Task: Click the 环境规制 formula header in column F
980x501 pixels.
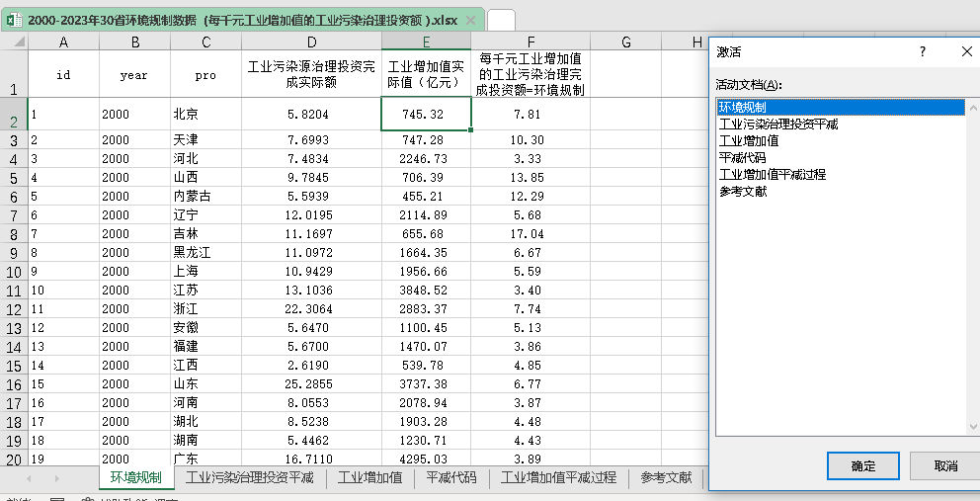Action: point(531,74)
